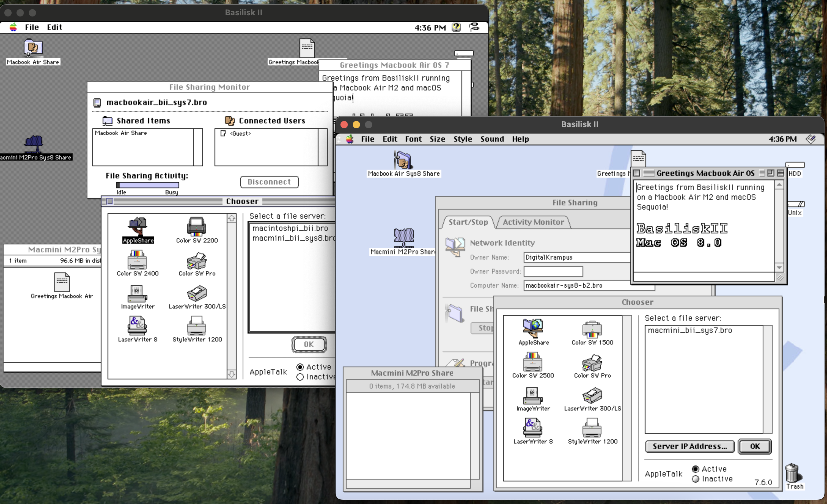Set AppleTalk to Active in System 7 Chooser
This screenshot has height=504, width=827.
pos(300,367)
